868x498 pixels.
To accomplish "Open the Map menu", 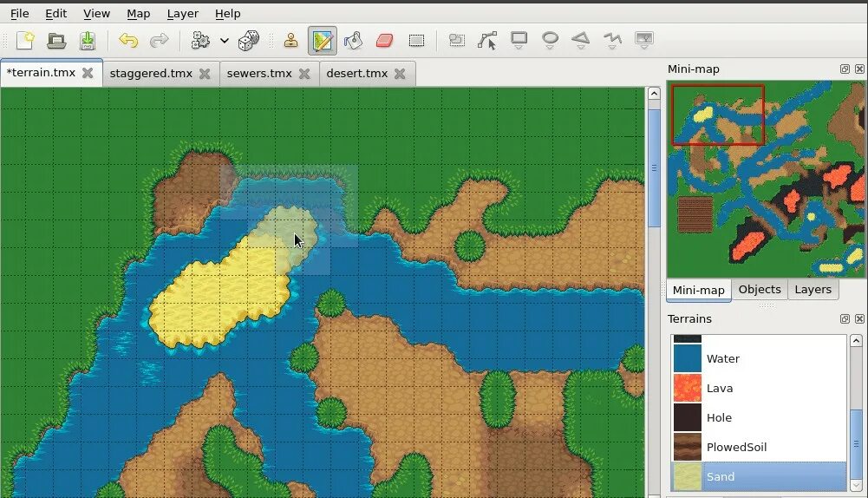I will [x=139, y=14].
